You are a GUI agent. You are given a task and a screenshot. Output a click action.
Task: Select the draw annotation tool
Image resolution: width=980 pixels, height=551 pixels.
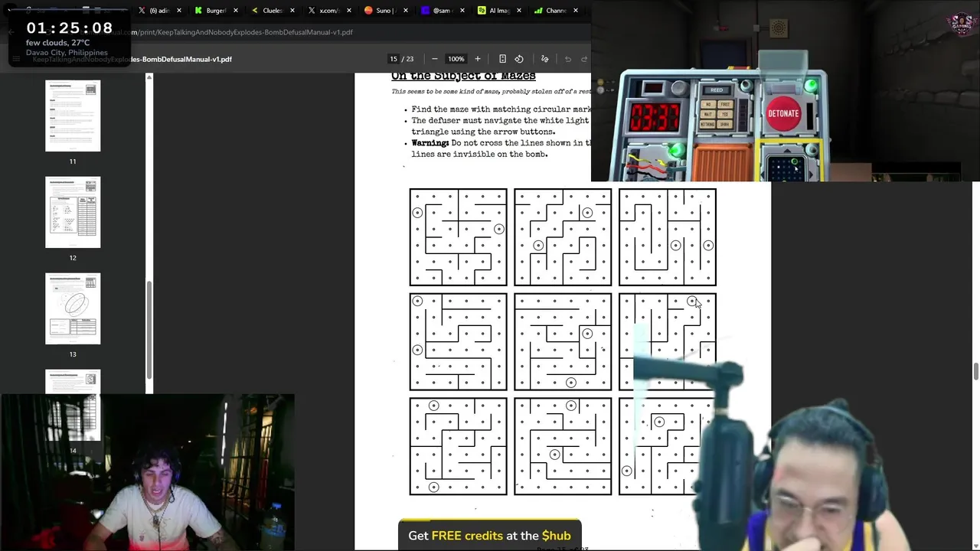545,59
